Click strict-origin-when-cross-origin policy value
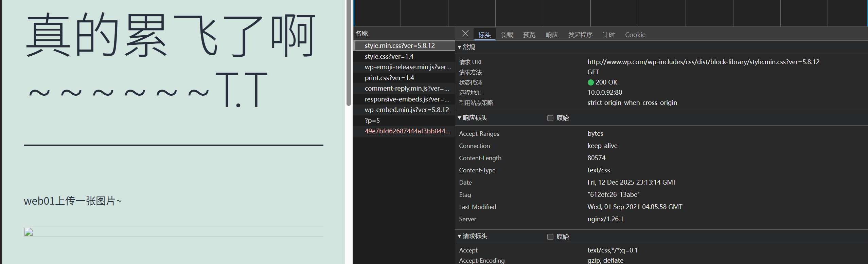The height and width of the screenshot is (264, 868). pos(632,102)
